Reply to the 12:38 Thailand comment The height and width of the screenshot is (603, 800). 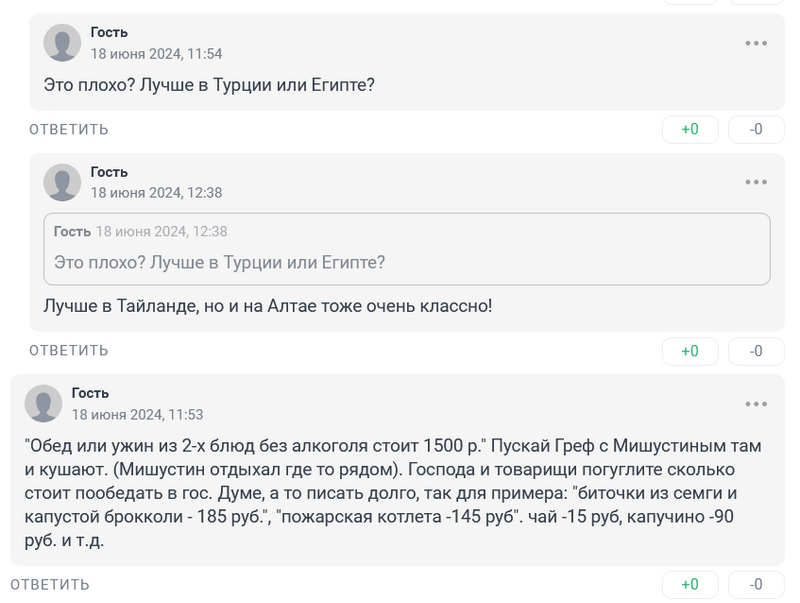pos(69,351)
